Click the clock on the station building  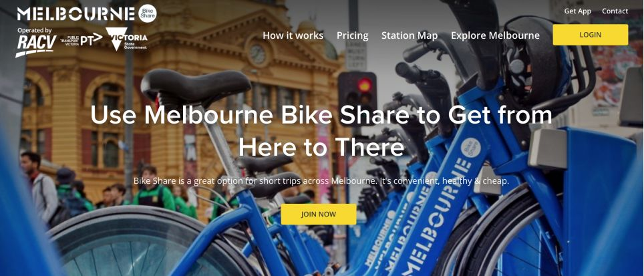pyautogui.click(x=257, y=54)
